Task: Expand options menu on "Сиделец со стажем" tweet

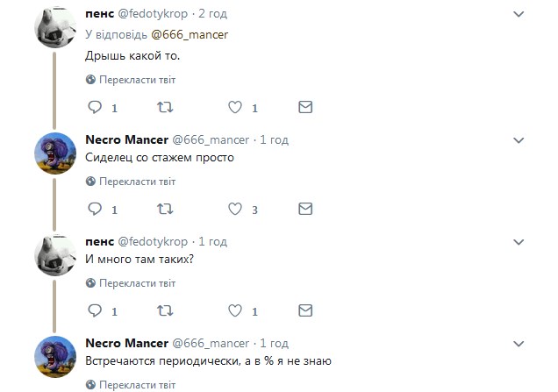Action: click(x=519, y=139)
